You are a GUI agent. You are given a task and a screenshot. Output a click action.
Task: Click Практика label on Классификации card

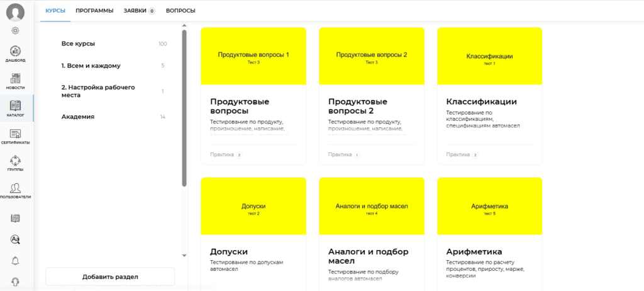click(x=458, y=155)
